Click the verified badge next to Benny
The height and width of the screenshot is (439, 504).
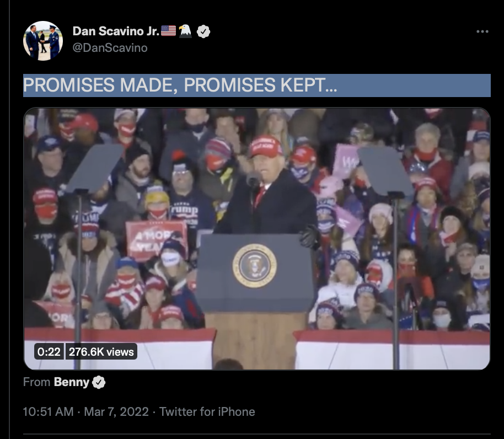point(99,382)
